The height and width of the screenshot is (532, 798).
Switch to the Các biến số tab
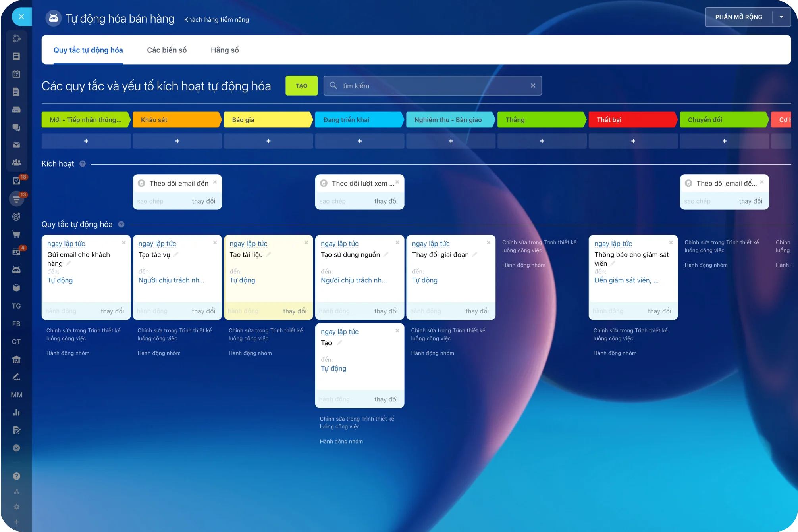point(167,50)
